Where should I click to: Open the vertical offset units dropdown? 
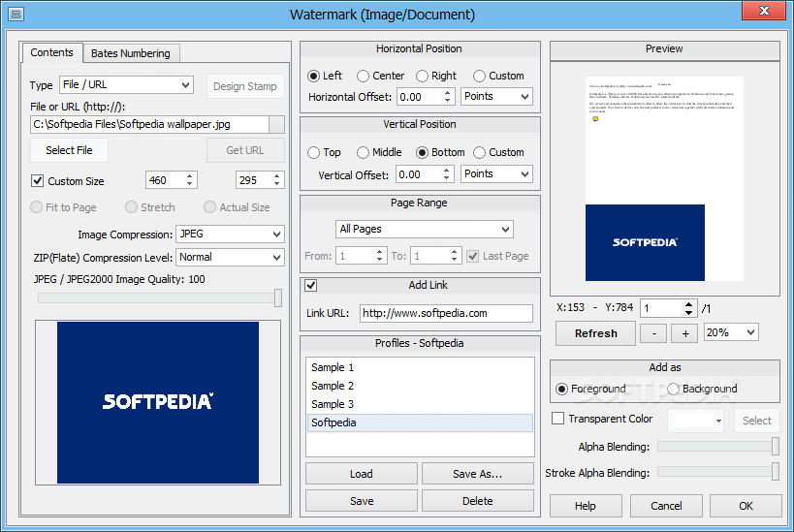point(496,173)
